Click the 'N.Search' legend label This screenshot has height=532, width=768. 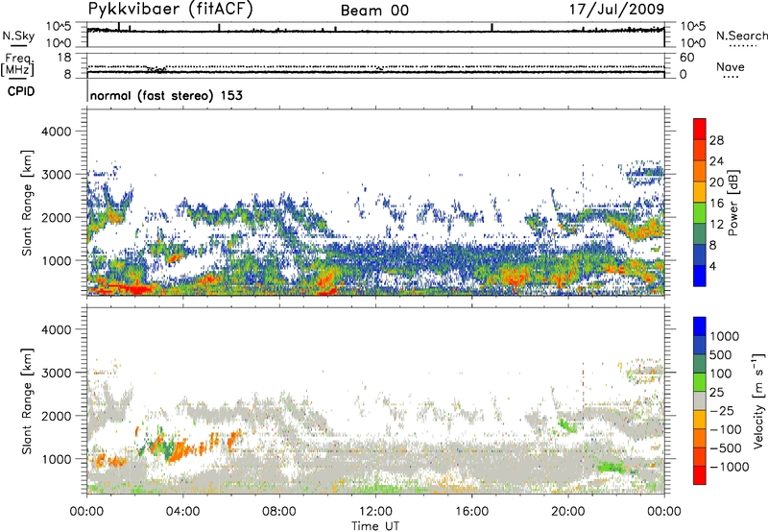742,36
